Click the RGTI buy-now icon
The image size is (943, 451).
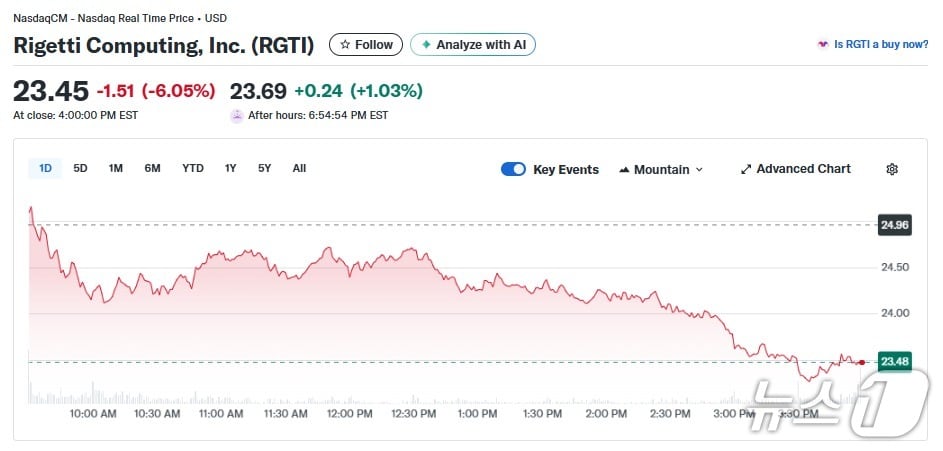coord(823,45)
